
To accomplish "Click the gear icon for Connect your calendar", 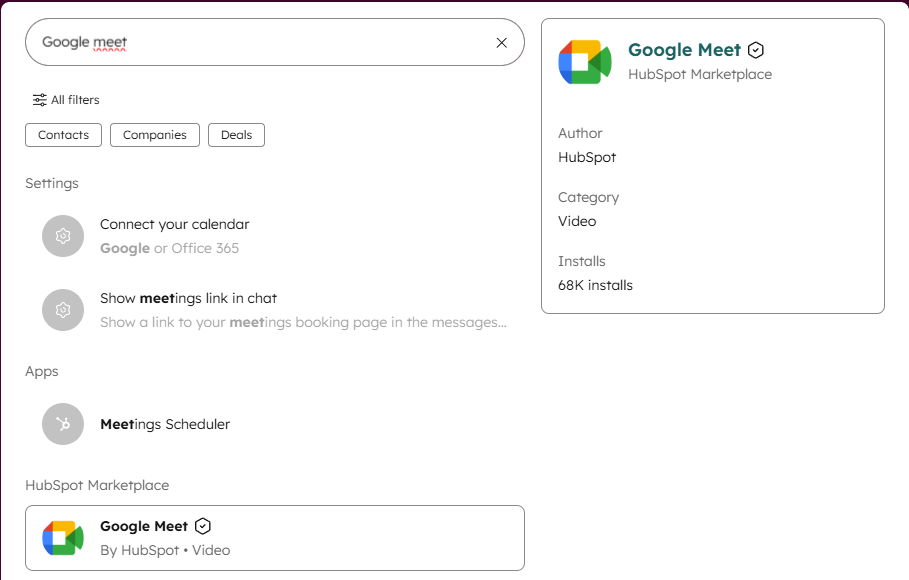I will [63, 236].
